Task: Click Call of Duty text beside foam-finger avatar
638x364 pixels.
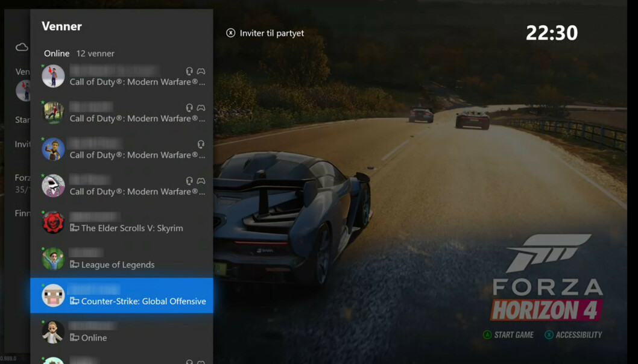Action: pyautogui.click(x=137, y=82)
